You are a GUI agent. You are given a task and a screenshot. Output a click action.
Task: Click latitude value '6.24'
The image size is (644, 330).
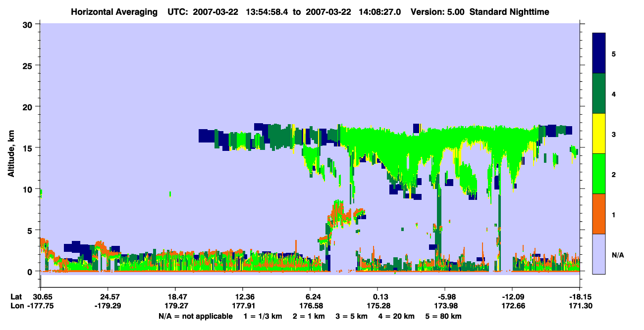point(310,297)
